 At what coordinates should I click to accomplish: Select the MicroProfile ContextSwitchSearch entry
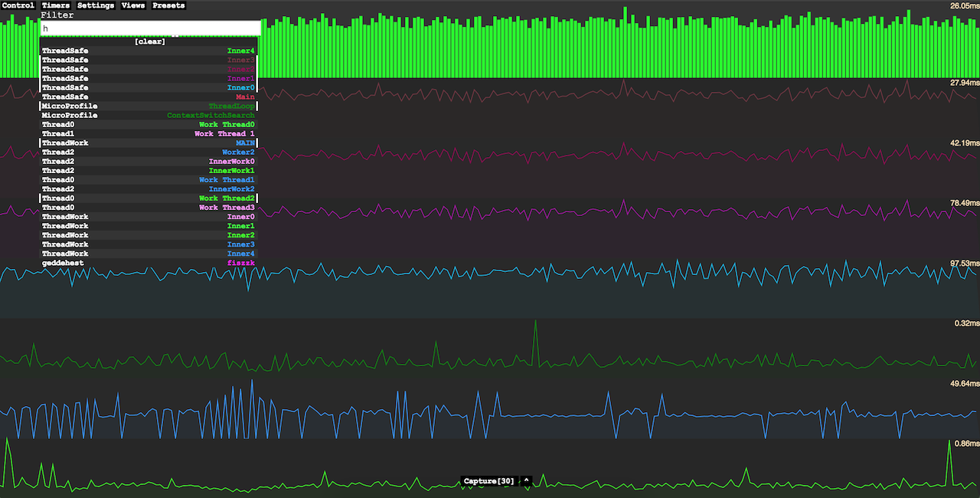149,115
